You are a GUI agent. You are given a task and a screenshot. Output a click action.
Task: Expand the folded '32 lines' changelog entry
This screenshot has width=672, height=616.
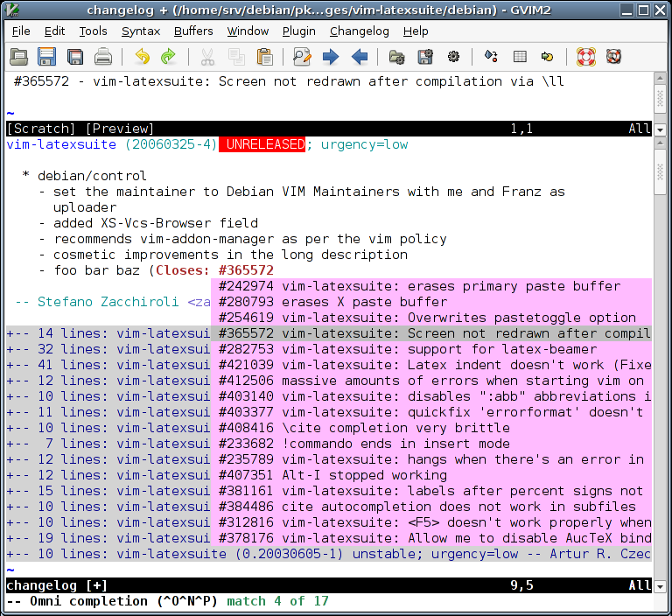(x=108, y=349)
